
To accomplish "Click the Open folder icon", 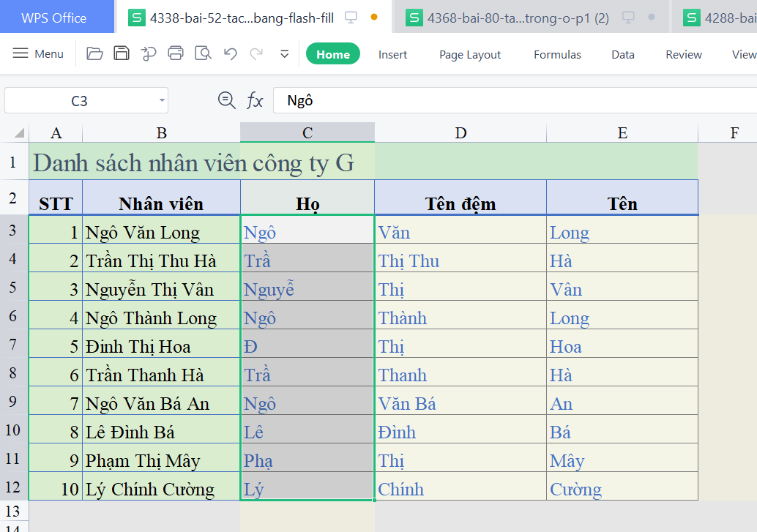I will (94, 53).
